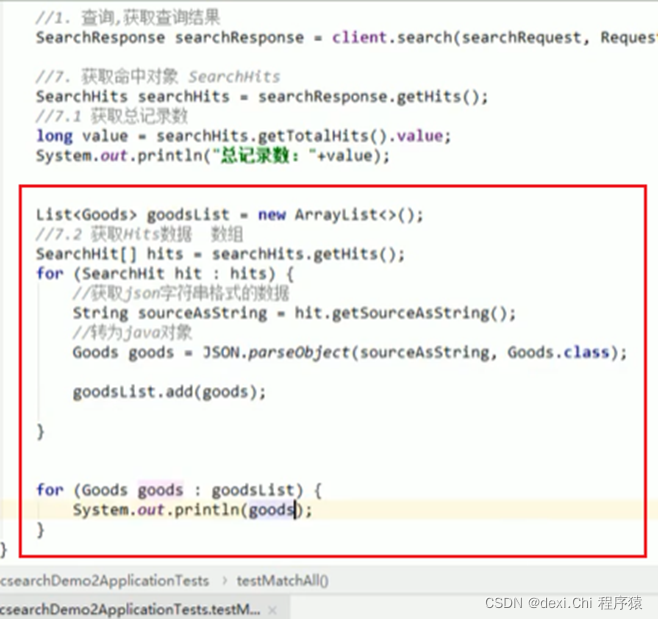The width and height of the screenshot is (658, 619).
Task: Click the 'SearchResponse' type at line start
Action: 100,37
